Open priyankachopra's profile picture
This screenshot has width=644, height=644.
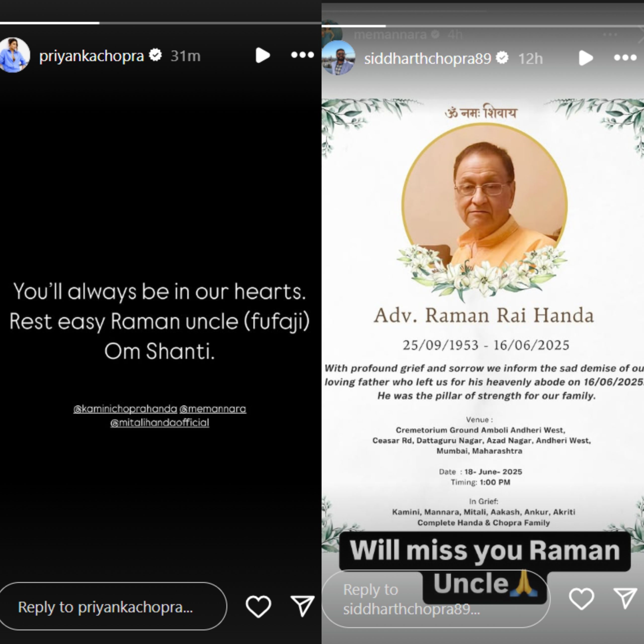(14, 55)
